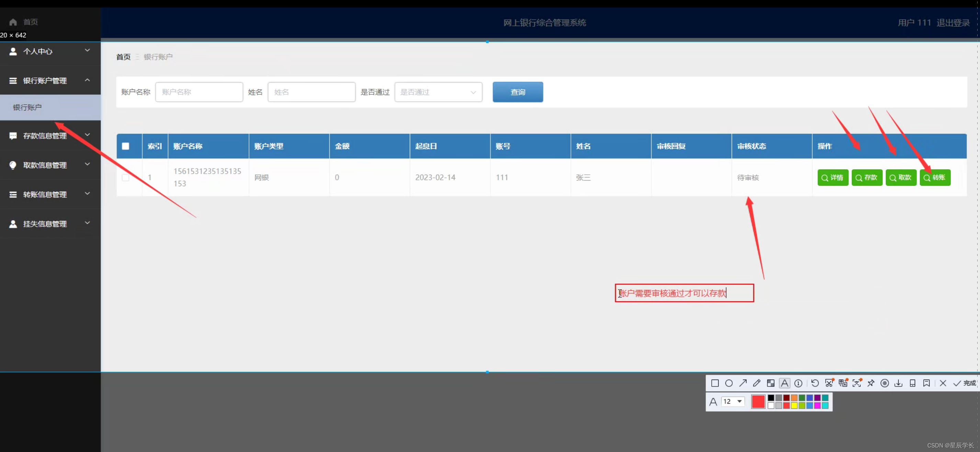The height and width of the screenshot is (452, 980).
Task: Click the green 转账 button
Action: 935,177
